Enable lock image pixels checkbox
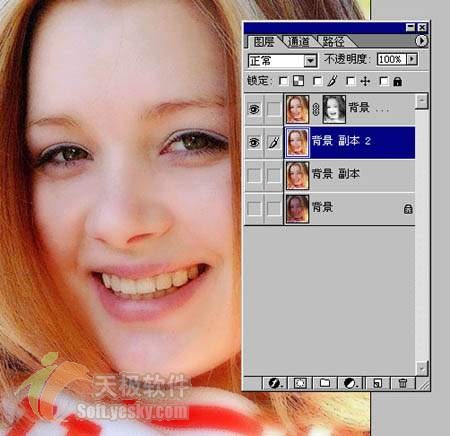 [x=318, y=81]
